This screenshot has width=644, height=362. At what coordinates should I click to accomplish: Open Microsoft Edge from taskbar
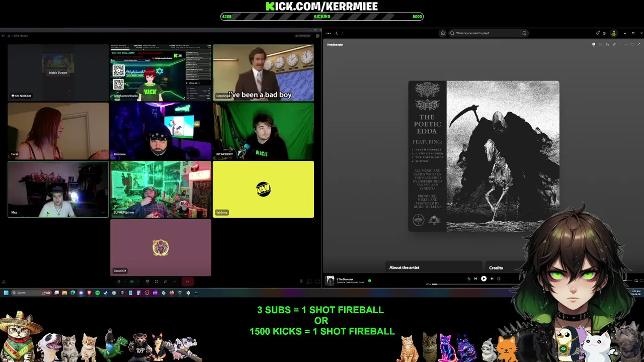[x=72, y=293]
